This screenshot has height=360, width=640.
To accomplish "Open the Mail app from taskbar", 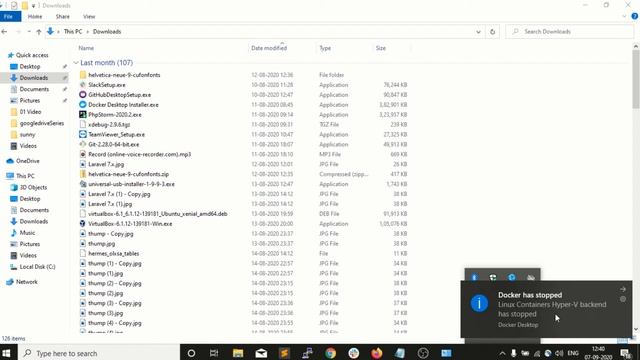I will click(261, 353).
